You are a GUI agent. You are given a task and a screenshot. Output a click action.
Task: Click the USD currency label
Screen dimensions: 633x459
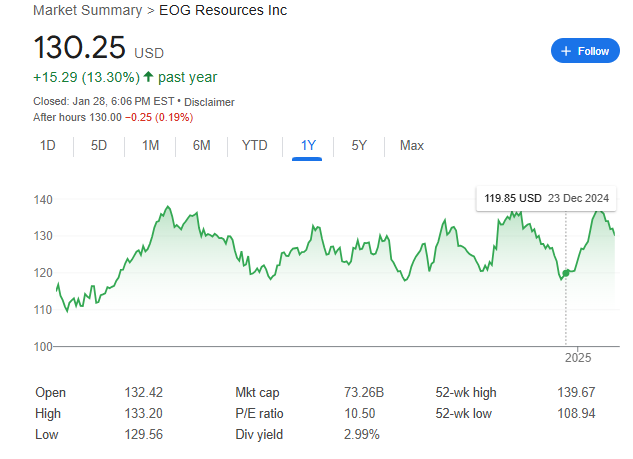(x=149, y=53)
